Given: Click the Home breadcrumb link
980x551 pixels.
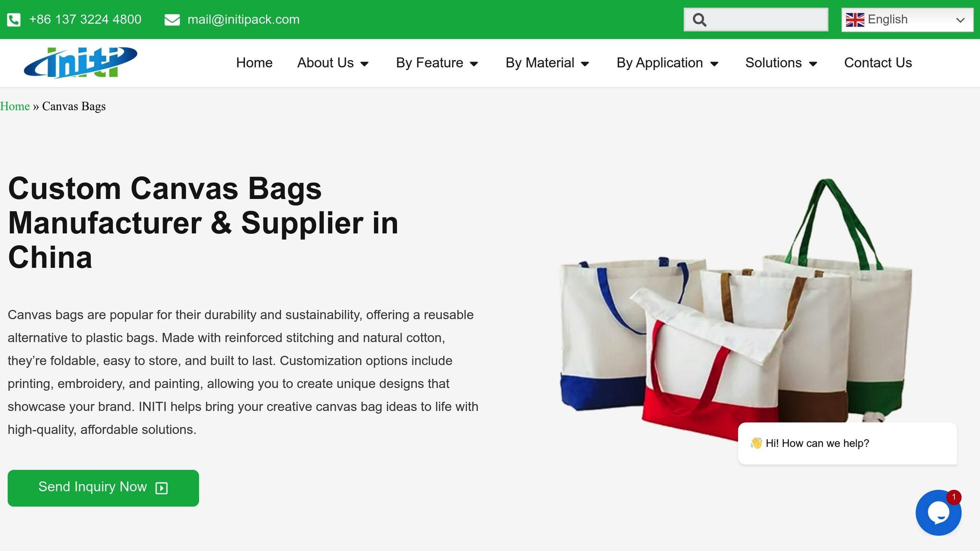Looking at the screenshot, I should coord(15,106).
